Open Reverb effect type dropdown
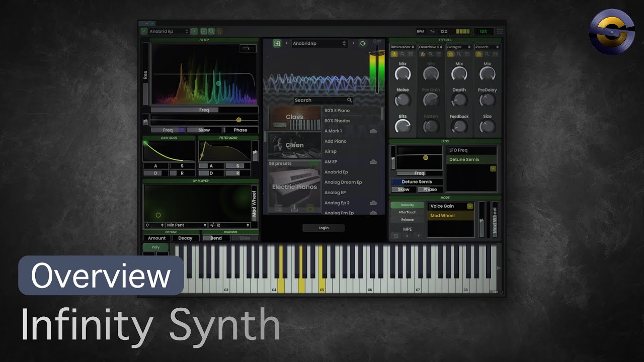644x362 pixels. coord(487,47)
